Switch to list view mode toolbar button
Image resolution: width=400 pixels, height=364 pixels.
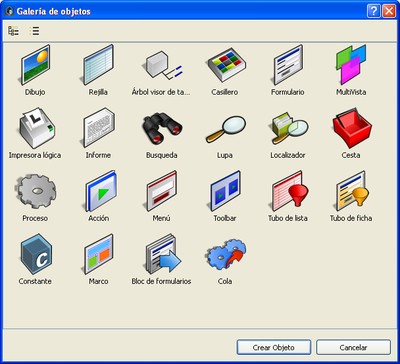(34, 31)
